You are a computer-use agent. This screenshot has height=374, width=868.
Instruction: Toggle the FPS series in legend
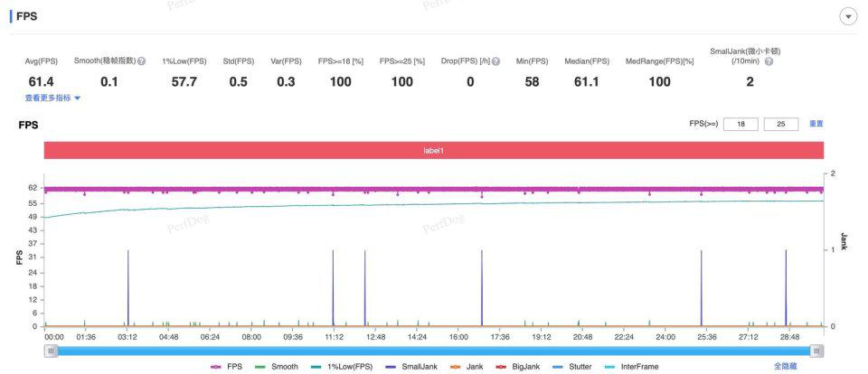coord(227,366)
